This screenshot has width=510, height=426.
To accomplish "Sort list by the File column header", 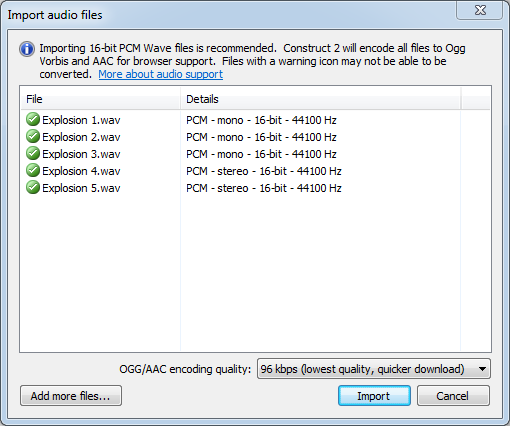I will tap(100, 99).
